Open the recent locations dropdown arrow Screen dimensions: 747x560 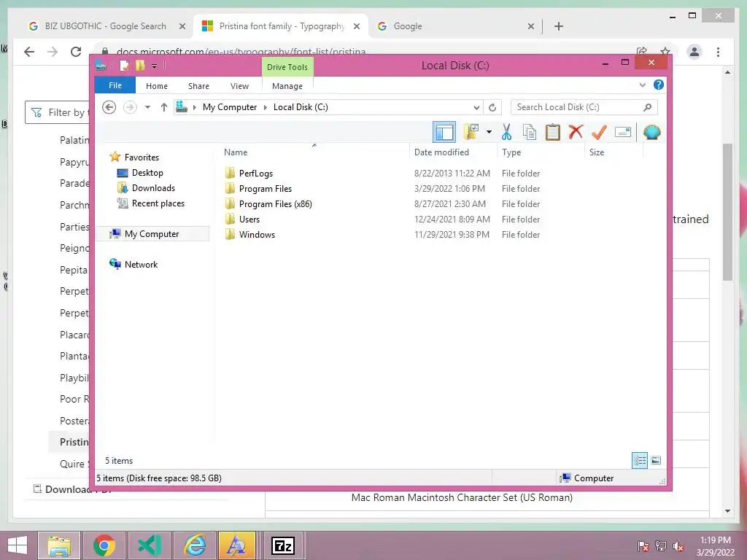click(147, 107)
